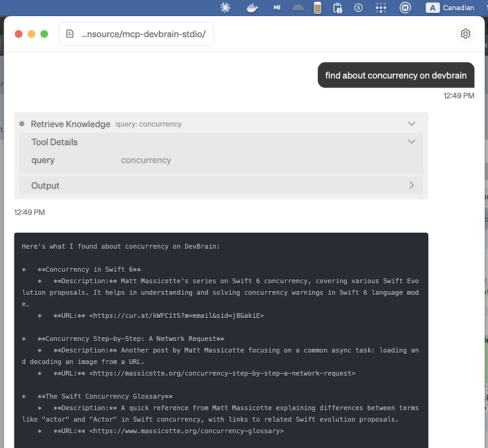Click the circled H menu bar icon
The height and width of the screenshot is (448, 488).
tap(404, 8)
